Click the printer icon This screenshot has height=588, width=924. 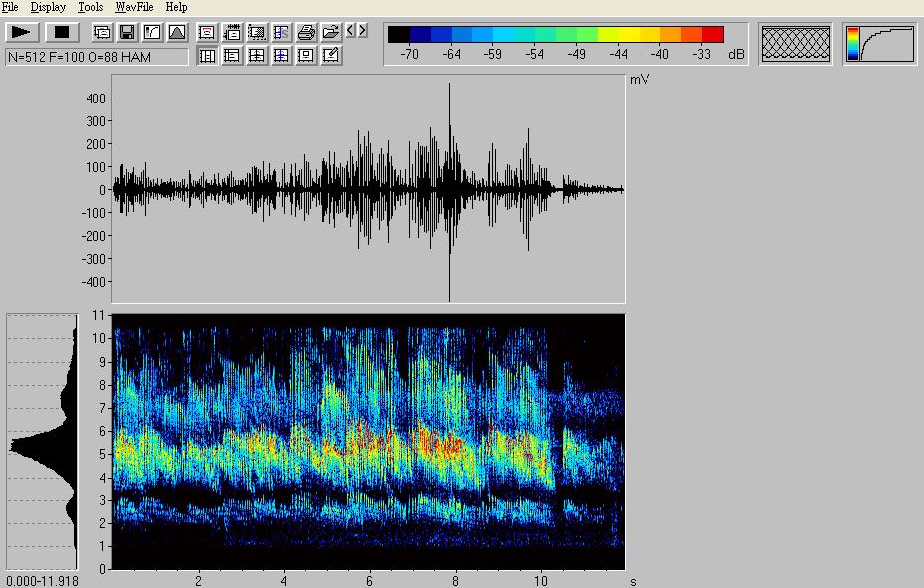point(306,33)
